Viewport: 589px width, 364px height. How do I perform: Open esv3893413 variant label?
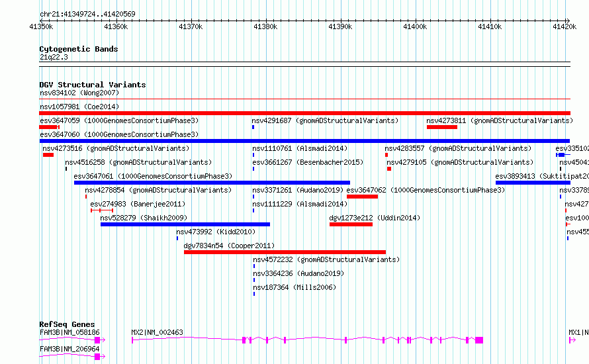click(x=541, y=176)
